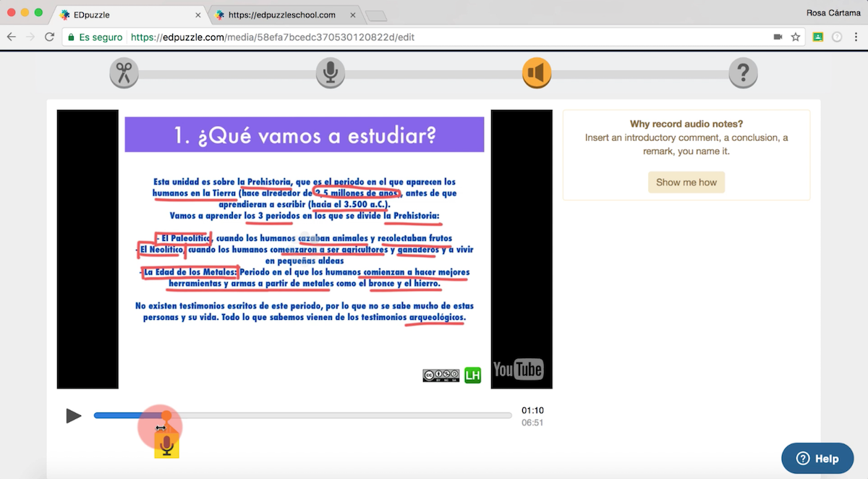
Task: Click the yellow microphone record marker
Action: click(167, 446)
